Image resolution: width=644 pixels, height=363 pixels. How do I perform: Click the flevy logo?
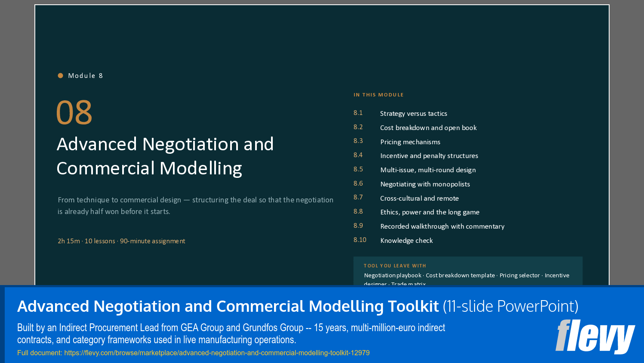click(595, 336)
